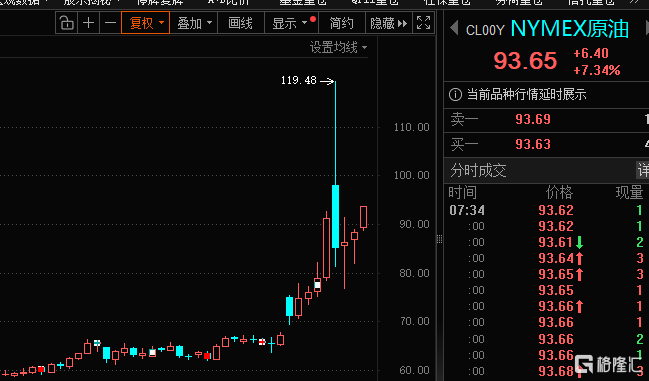Click the 时间 column header
This screenshot has width=649, height=381.
tap(463, 192)
